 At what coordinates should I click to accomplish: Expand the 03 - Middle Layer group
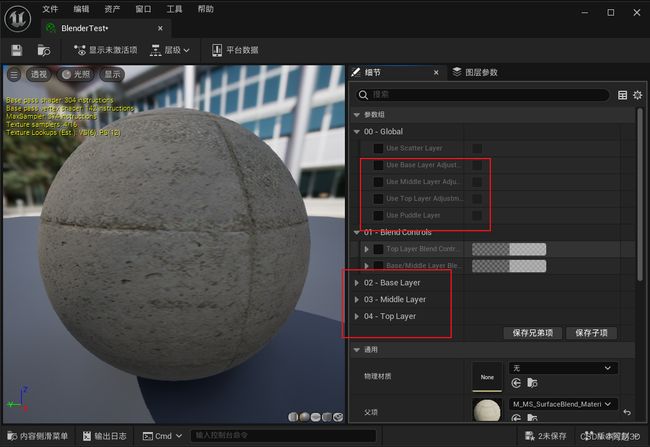click(357, 299)
